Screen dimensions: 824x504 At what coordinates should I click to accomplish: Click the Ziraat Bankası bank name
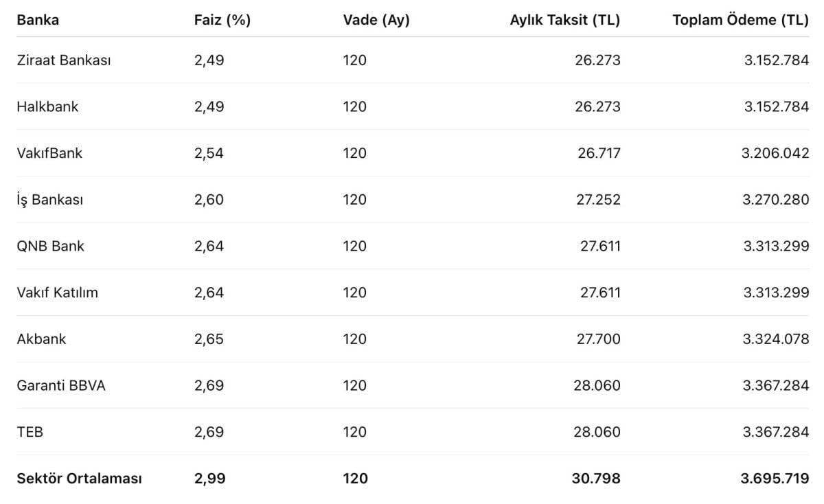pyautogui.click(x=64, y=60)
